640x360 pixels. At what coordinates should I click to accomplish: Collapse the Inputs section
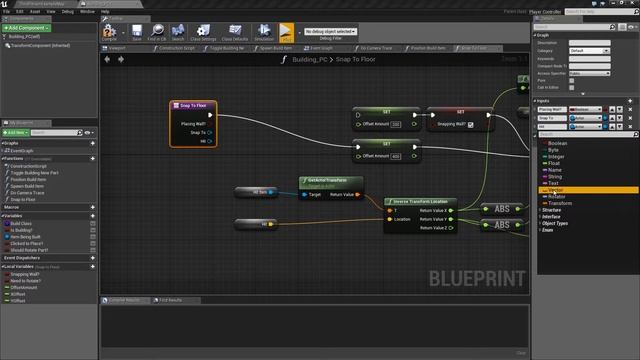pos(535,101)
